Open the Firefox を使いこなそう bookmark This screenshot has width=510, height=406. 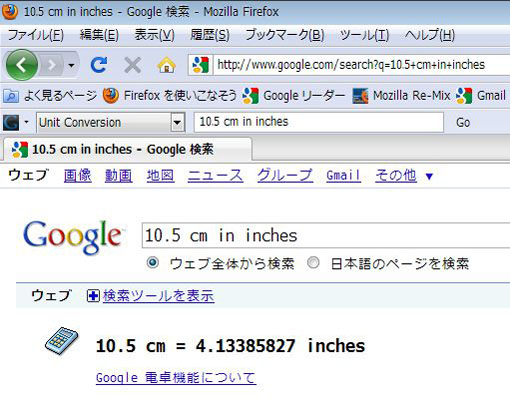pyautogui.click(x=170, y=96)
